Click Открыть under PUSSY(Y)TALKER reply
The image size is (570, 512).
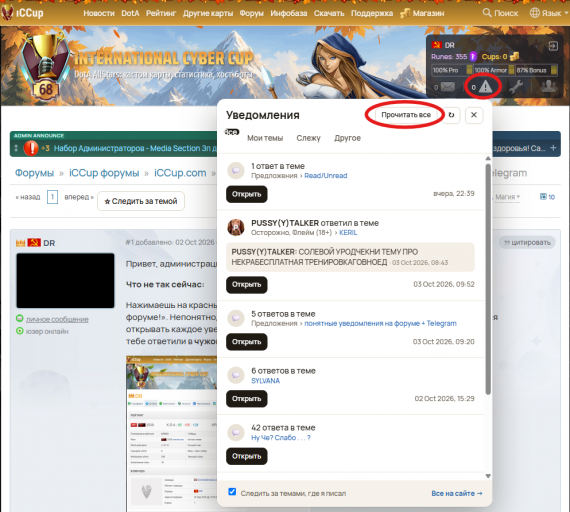246,285
